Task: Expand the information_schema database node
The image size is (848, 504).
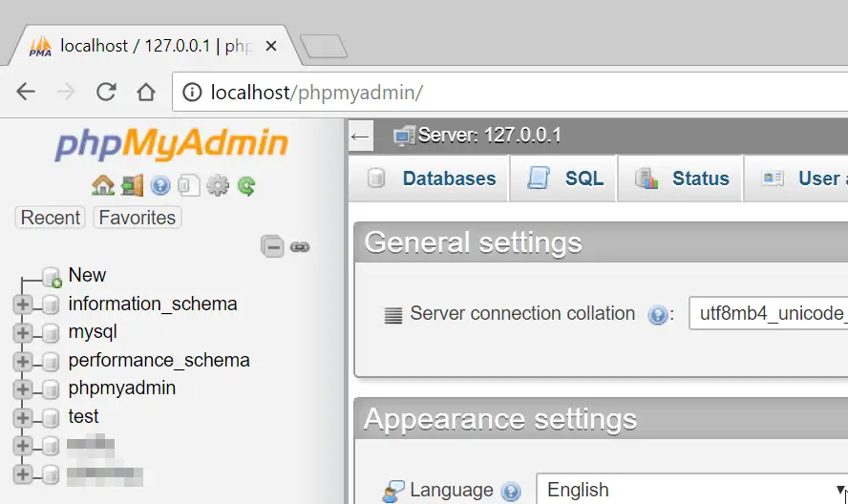Action: pos(23,304)
